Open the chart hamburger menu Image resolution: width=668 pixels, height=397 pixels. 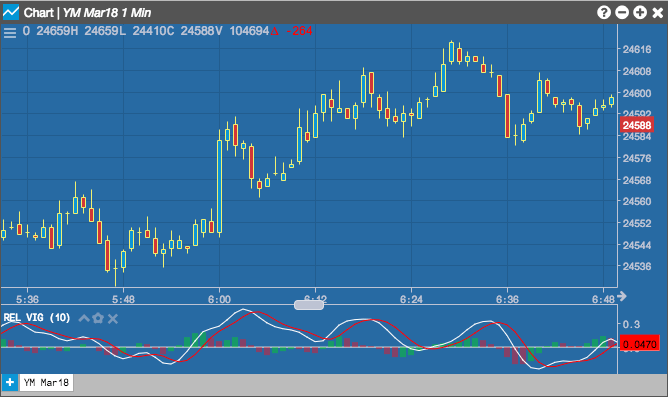[x=10, y=32]
